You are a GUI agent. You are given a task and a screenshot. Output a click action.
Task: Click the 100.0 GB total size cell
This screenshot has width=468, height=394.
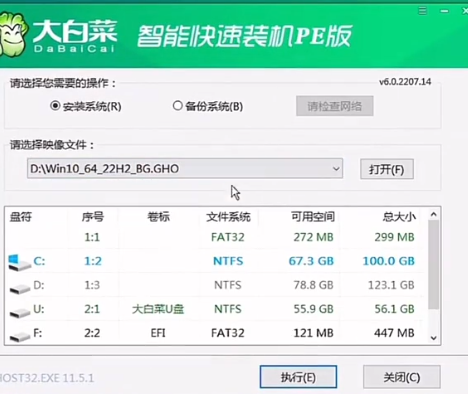click(389, 261)
